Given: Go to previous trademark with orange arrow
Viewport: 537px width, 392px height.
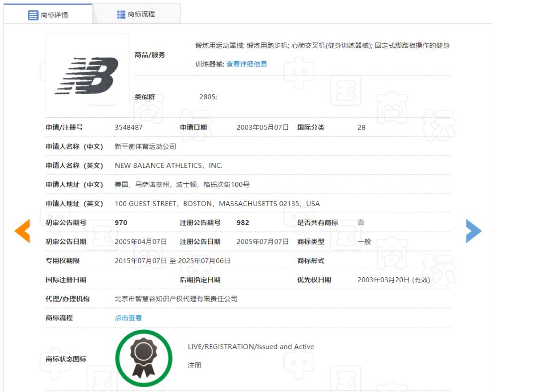Looking at the screenshot, I should point(22,231).
